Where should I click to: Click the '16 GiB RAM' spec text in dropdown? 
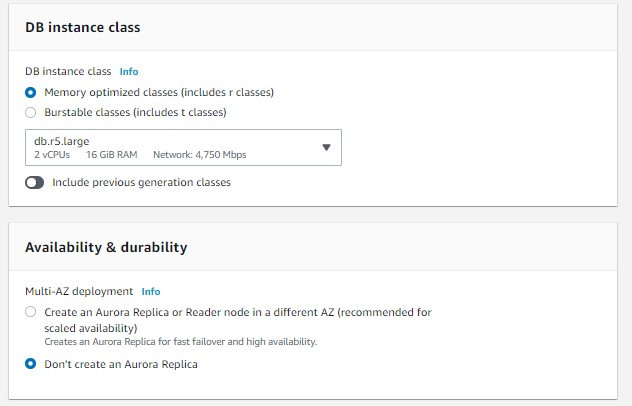click(x=111, y=155)
